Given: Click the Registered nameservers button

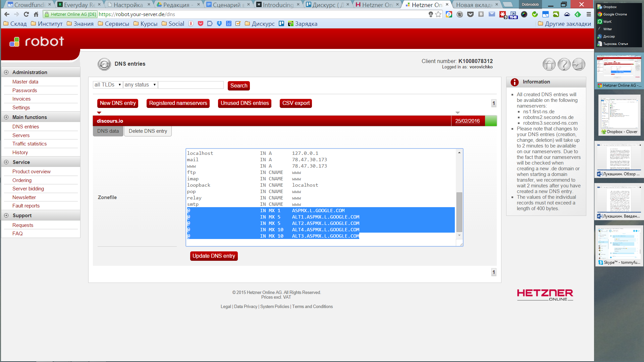Looking at the screenshot, I should [178, 103].
